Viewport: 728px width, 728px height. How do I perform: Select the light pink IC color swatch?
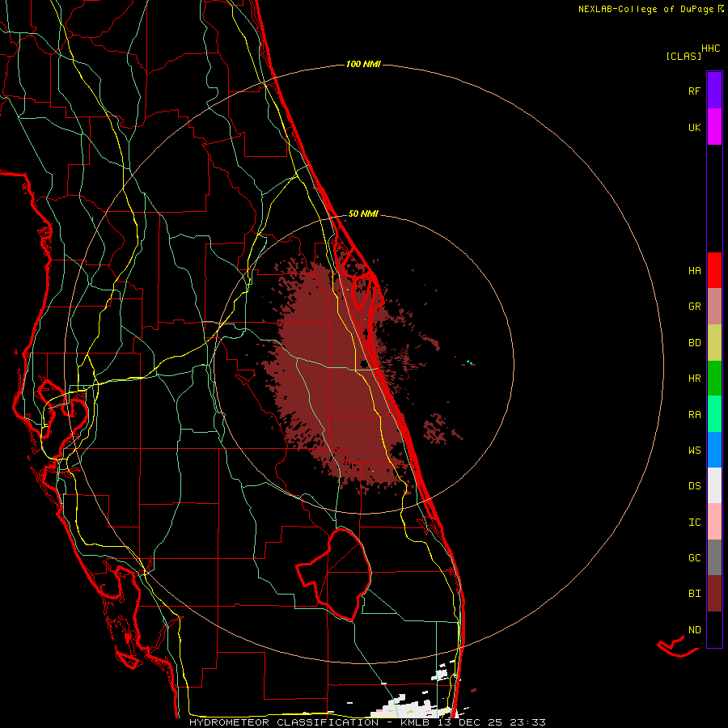point(714,522)
